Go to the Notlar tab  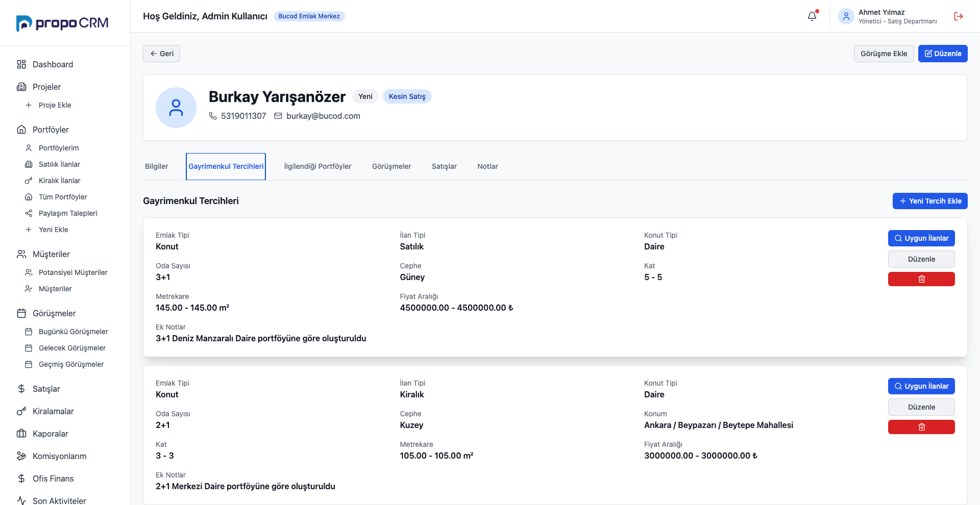coord(487,166)
